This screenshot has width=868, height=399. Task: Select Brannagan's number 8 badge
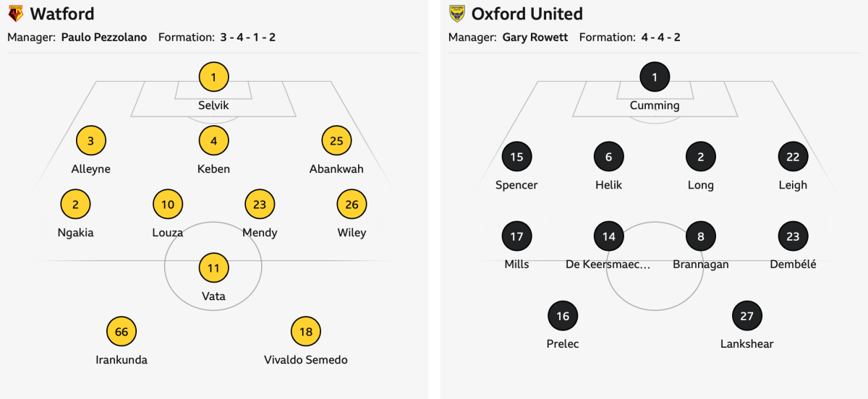click(701, 236)
